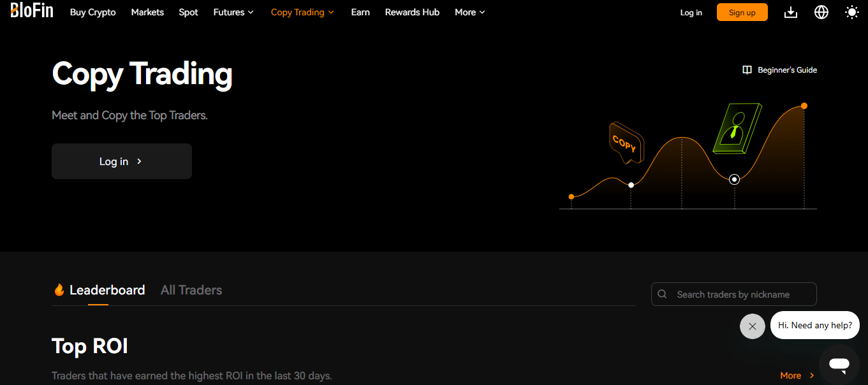The image size is (868, 385).
Task: Click the 'Top ROI' heading
Action: click(90, 346)
